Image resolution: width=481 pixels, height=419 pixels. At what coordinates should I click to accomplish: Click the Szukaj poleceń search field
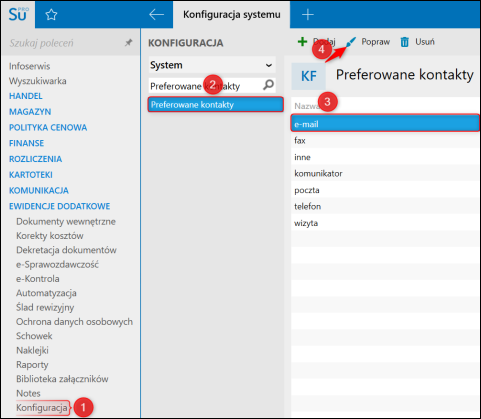click(x=65, y=43)
